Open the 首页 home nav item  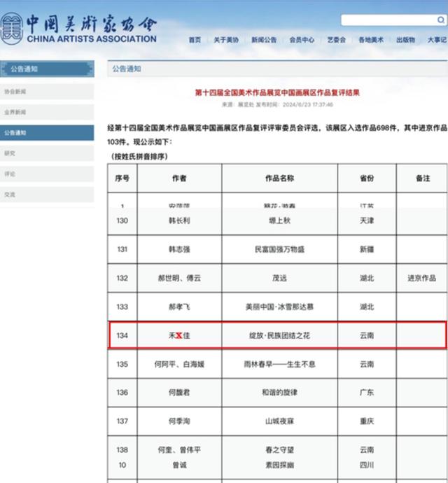click(195, 40)
